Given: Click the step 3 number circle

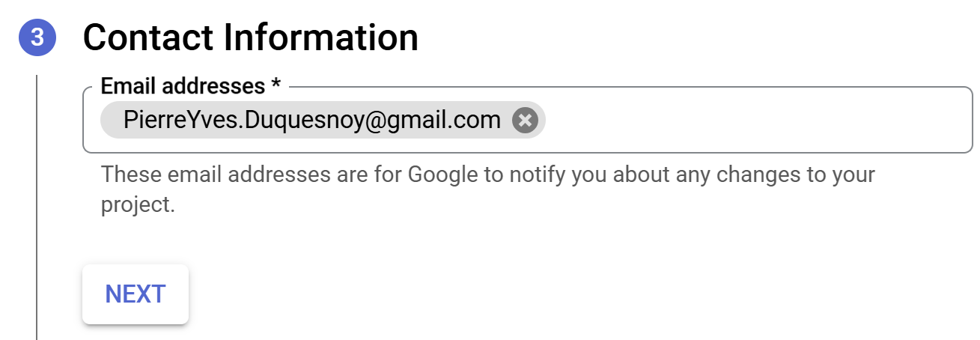Looking at the screenshot, I should point(37,37).
